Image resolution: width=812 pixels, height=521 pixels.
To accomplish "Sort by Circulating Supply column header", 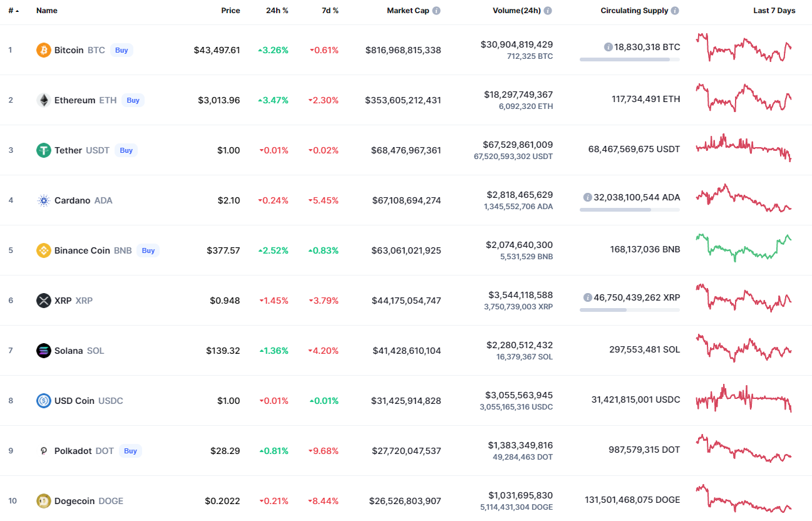I will [634, 11].
